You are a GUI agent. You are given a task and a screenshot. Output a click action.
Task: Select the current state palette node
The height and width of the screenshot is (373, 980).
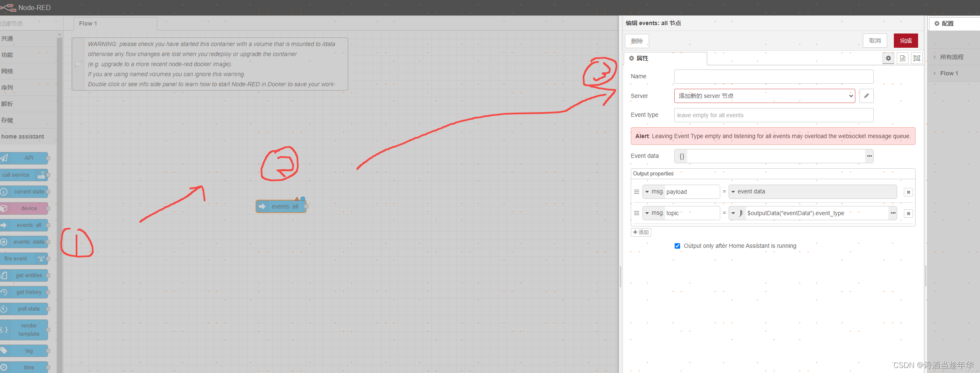pos(24,191)
